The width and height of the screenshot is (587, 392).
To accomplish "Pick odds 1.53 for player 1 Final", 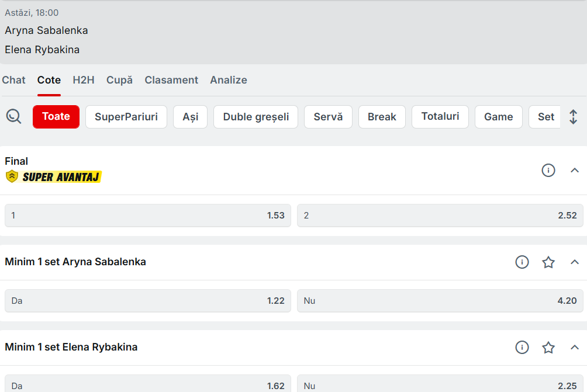I will (x=148, y=216).
